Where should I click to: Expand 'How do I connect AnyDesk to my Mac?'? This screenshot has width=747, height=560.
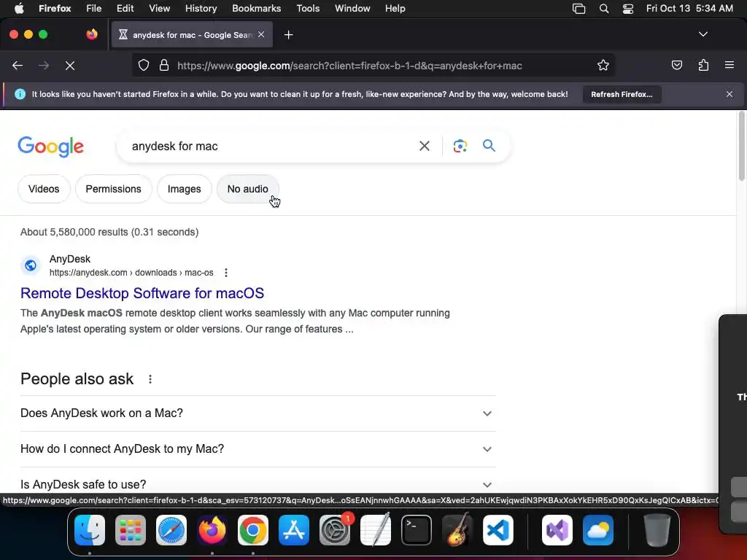tap(258, 449)
